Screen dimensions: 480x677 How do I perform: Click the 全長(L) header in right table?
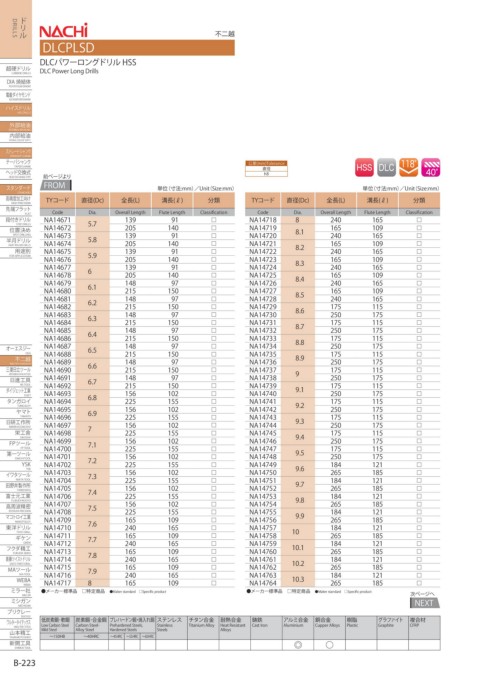click(x=336, y=200)
